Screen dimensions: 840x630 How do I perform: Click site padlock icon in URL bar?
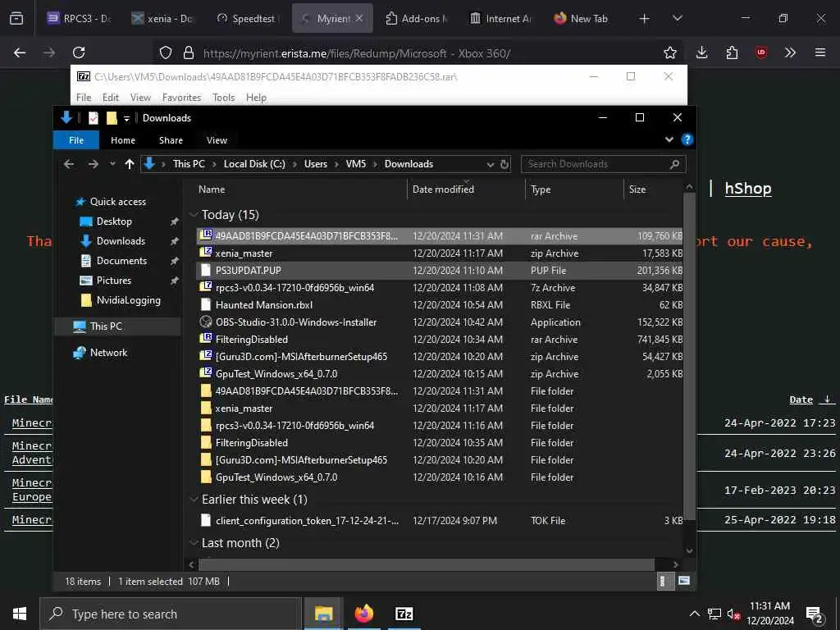pyautogui.click(x=188, y=52)
